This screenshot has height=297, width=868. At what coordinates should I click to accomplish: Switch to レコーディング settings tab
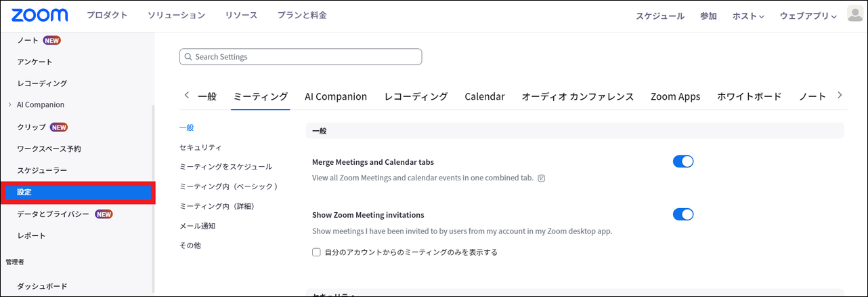click(x=416, y=96)
